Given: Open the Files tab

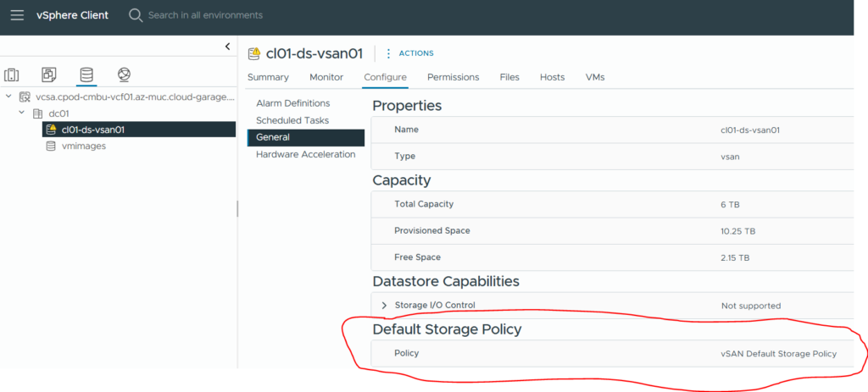Looking at the screenshot, I should (x=509, y=77).
